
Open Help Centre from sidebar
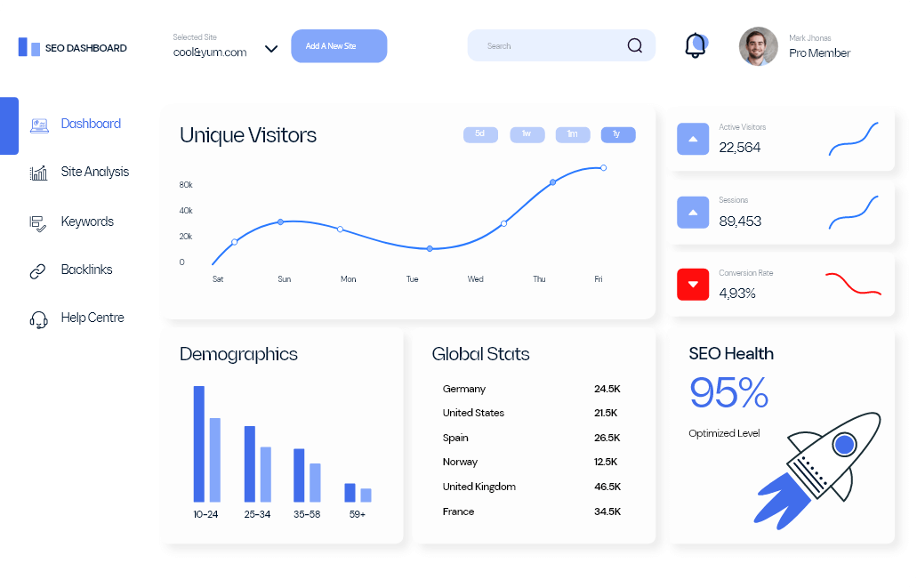93,318
